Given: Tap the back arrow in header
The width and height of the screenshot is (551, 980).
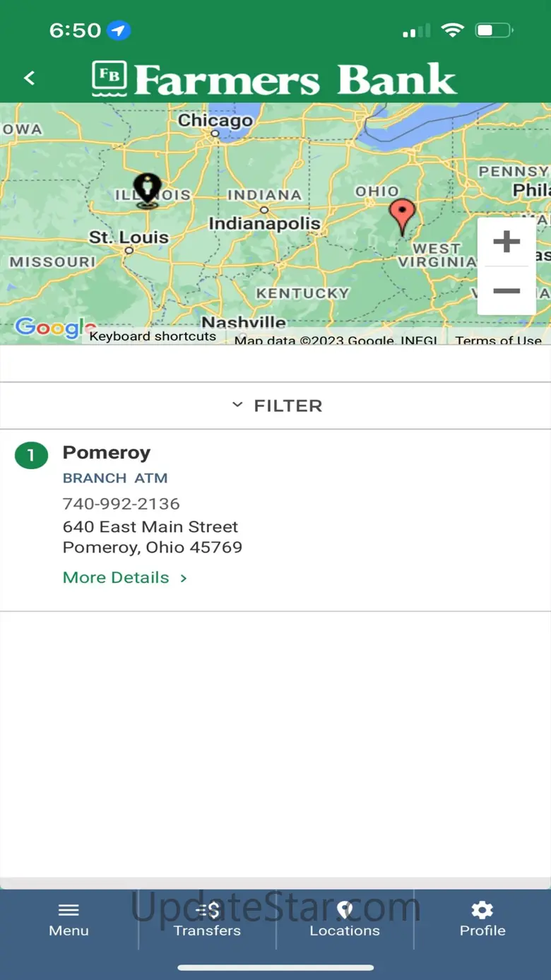Looking at the screenshot, I should [x=30, y=78].
